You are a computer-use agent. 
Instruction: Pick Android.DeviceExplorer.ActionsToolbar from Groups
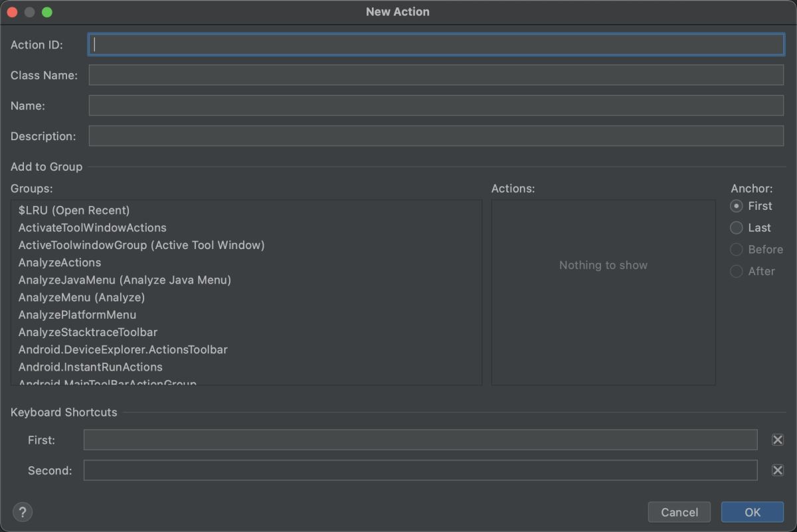point(123,349)
